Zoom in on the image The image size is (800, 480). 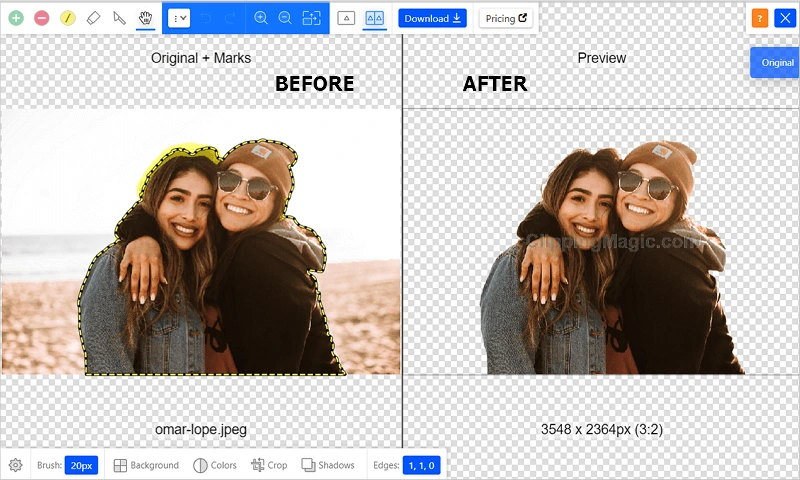[x=261, y=18]
